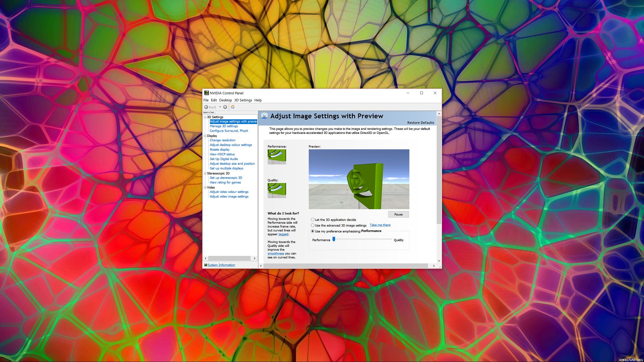Click the 3D NVIDIA logo preview image
This screenshot has width=644, height=362.
coord(359,179)
